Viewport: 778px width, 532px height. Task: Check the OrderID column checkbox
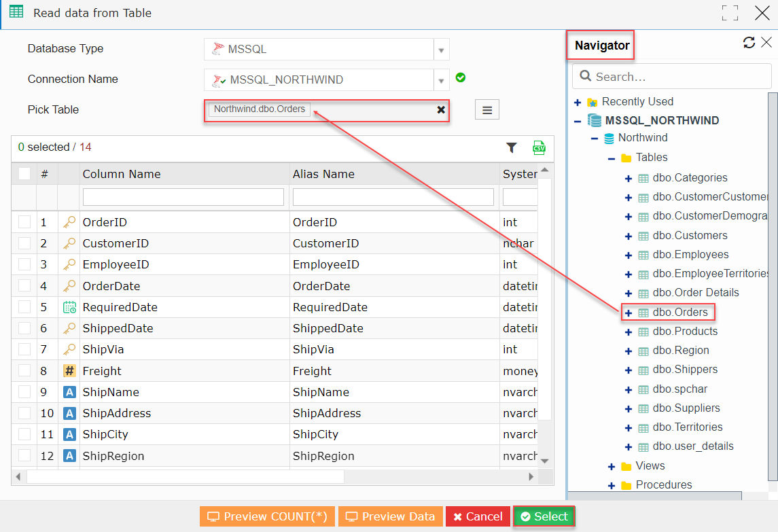tap(24, 221)
